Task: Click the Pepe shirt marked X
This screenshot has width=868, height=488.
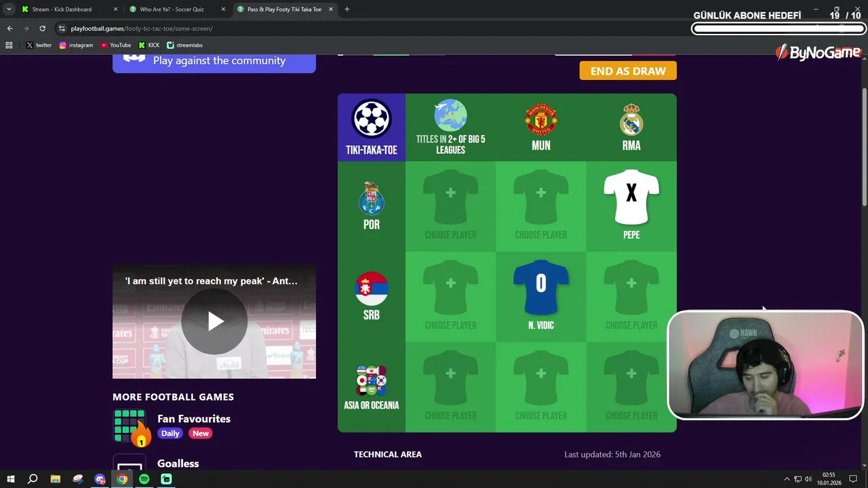Action: [x=631, y=197]
